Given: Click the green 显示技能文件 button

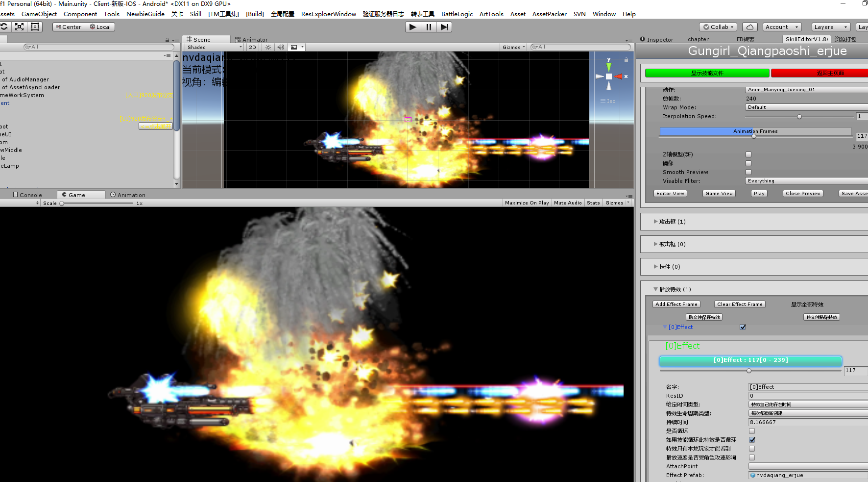Looking at the screenshot, I should [x=707, y=73].
